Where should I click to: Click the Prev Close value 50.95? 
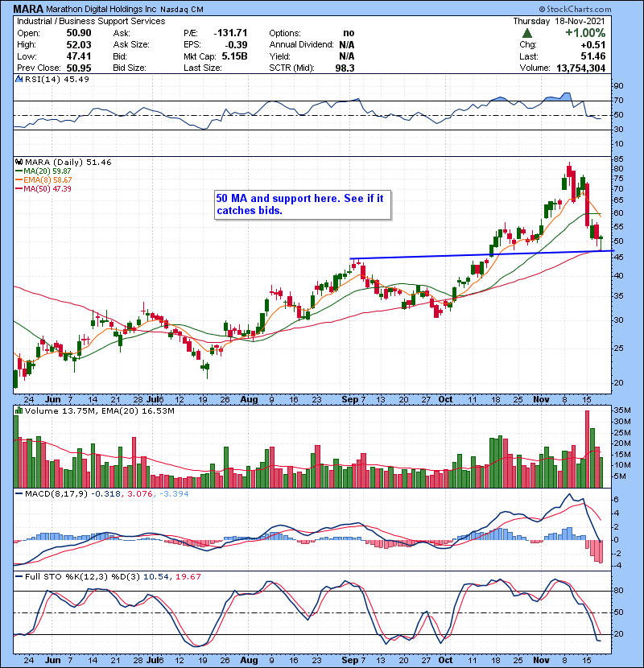click(x=79, y=68)
